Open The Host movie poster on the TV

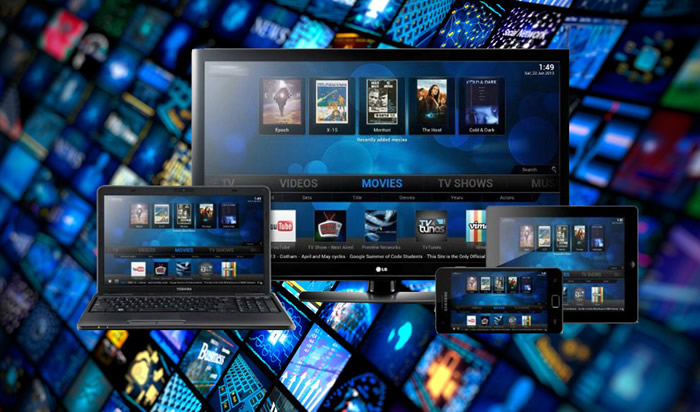tap(432, 102)
